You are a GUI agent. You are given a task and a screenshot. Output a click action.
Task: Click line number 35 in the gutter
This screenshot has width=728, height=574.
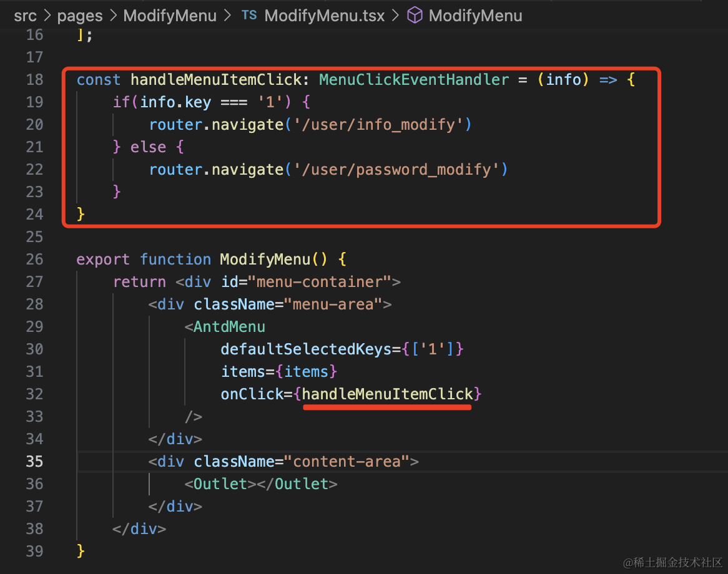pyautogui.click(x=34, y=462)
